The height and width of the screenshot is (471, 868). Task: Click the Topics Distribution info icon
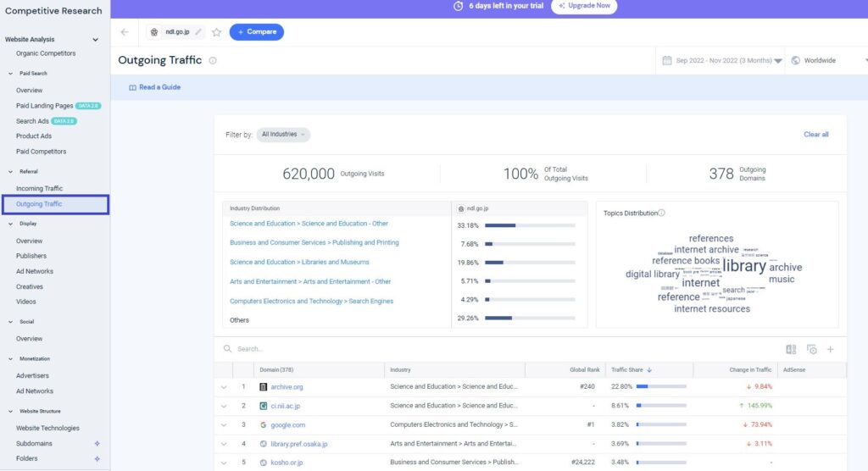(661, 213)
